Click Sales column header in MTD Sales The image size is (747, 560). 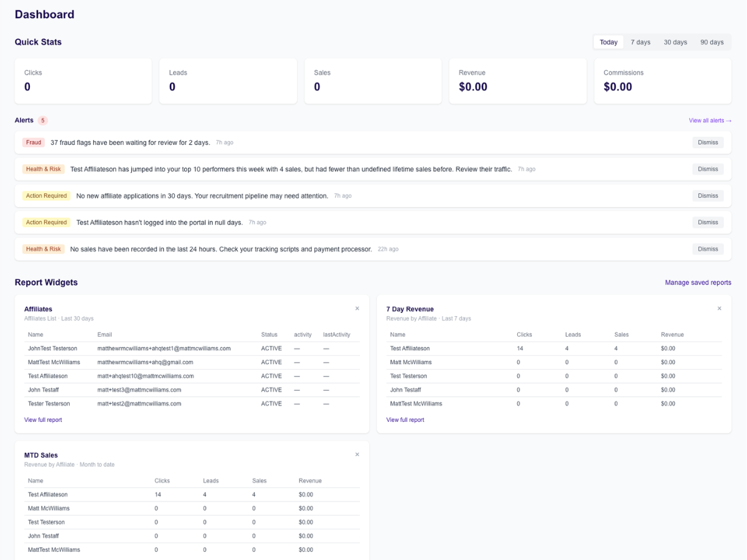pos(260,481)
